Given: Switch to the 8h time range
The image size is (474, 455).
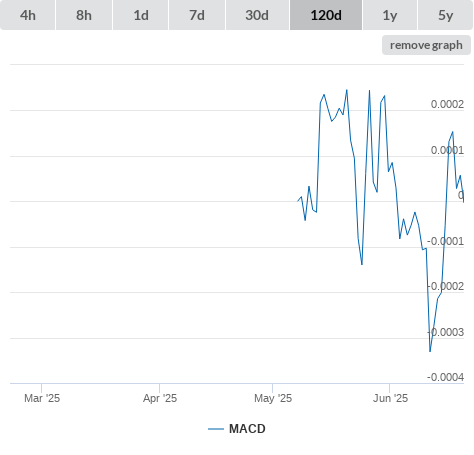Looking at the screenshot, I should point(84,15).
